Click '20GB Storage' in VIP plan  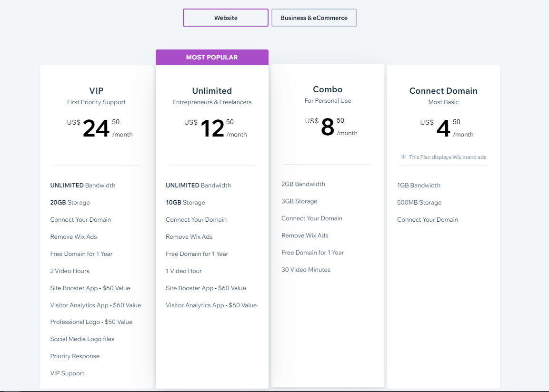(70, 203)
